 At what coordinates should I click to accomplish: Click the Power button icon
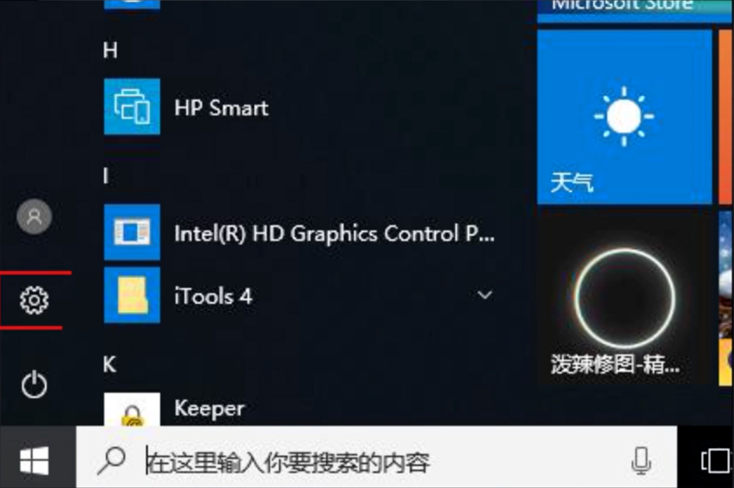coord(34,384)
